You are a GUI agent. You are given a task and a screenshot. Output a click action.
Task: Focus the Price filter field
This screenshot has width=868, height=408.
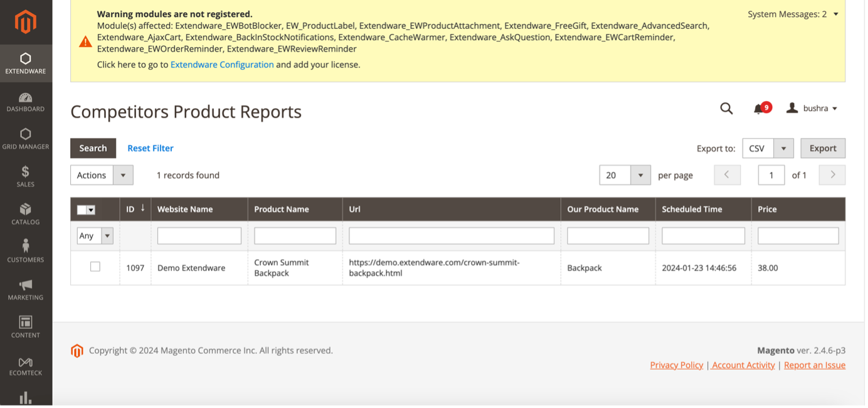coord(798,236)
